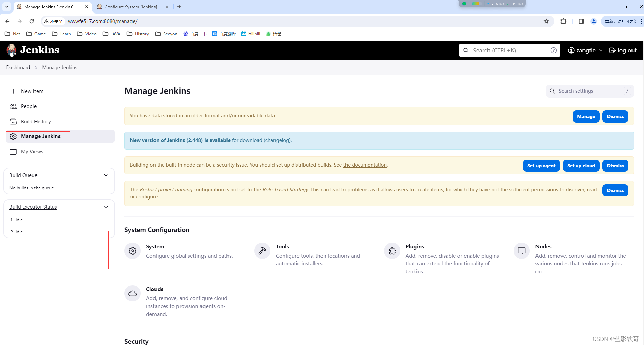Focus the Search (CTRL+K) box
644x345 pixels.
click(509, 50)
